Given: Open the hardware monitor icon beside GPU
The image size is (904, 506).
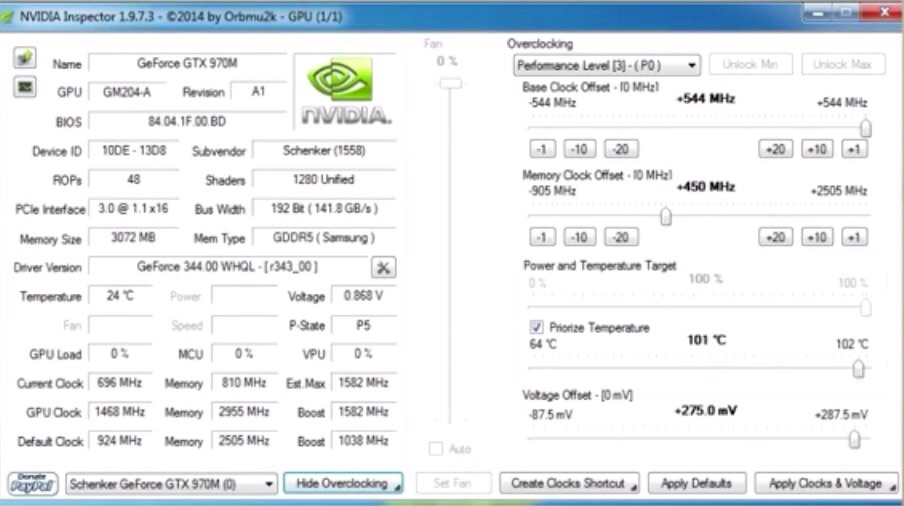Looking at the screenshot, I should 24,87.
